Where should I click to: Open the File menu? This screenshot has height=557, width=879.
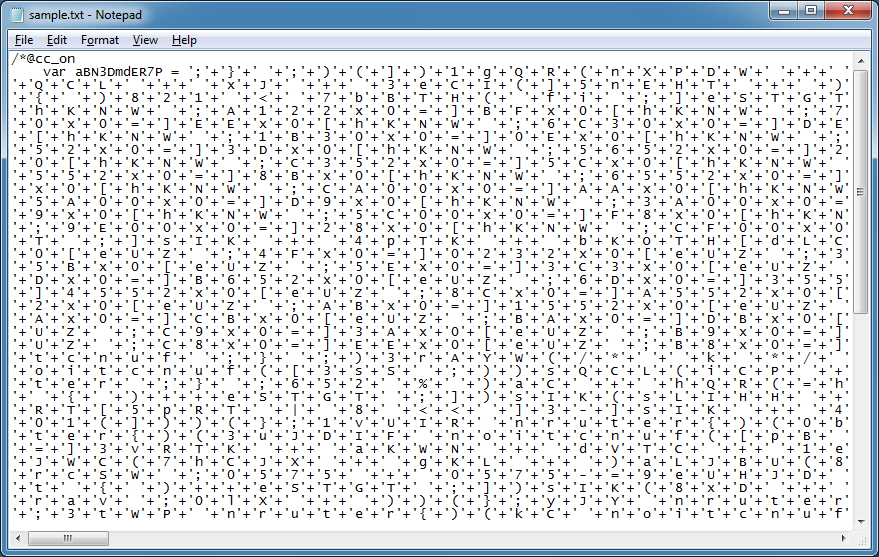click(24, 40)
